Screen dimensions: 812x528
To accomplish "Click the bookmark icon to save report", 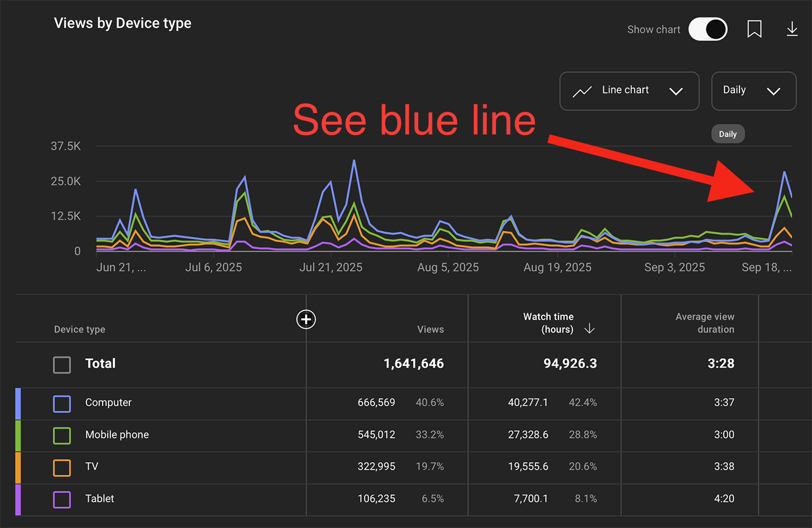I will (x=754, y=29).
